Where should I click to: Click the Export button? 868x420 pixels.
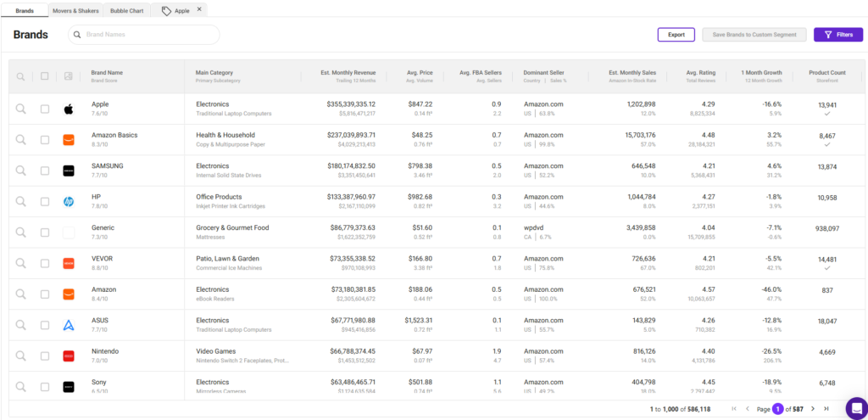tap(676, 34)
